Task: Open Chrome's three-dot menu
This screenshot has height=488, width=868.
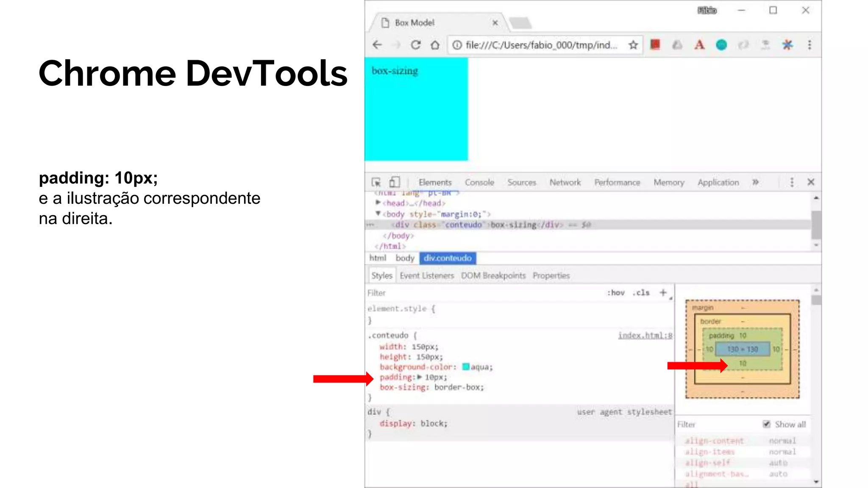Action: click(810, 45)
